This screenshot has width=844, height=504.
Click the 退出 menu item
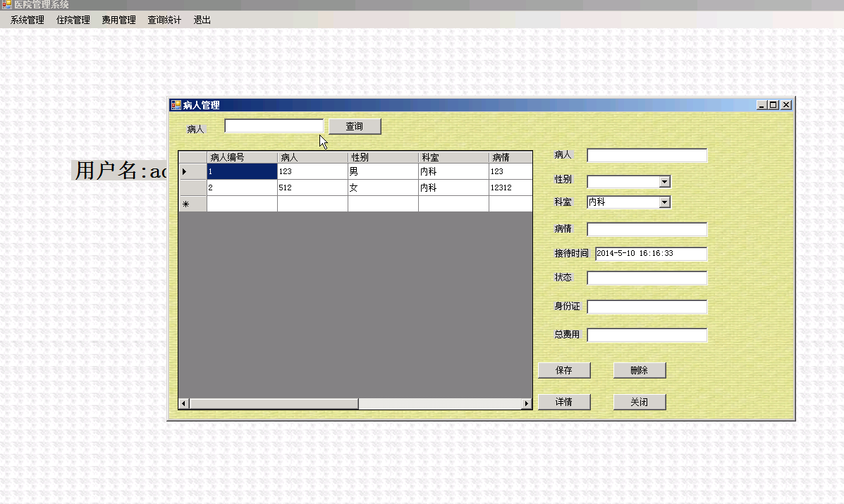[x=202, y=20]
